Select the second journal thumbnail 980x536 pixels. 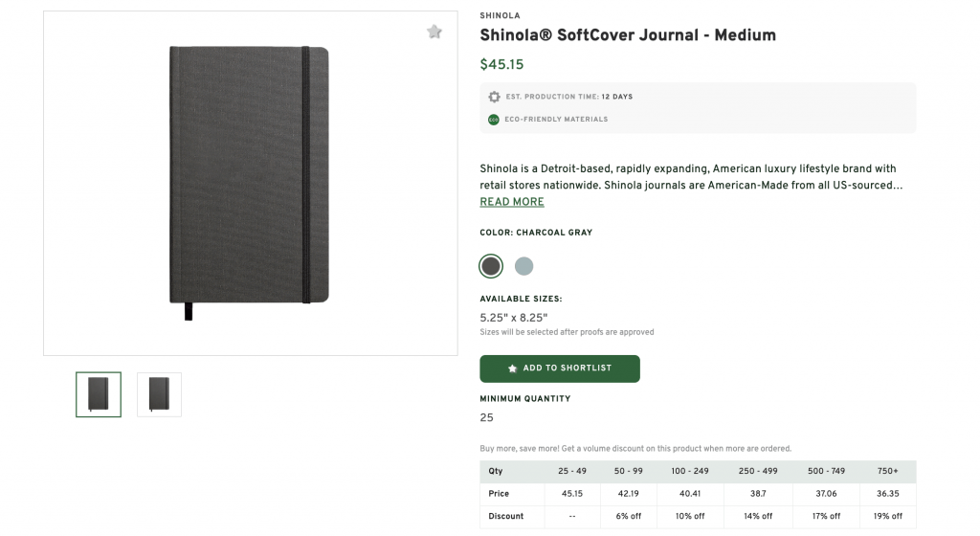coord(159,394)
